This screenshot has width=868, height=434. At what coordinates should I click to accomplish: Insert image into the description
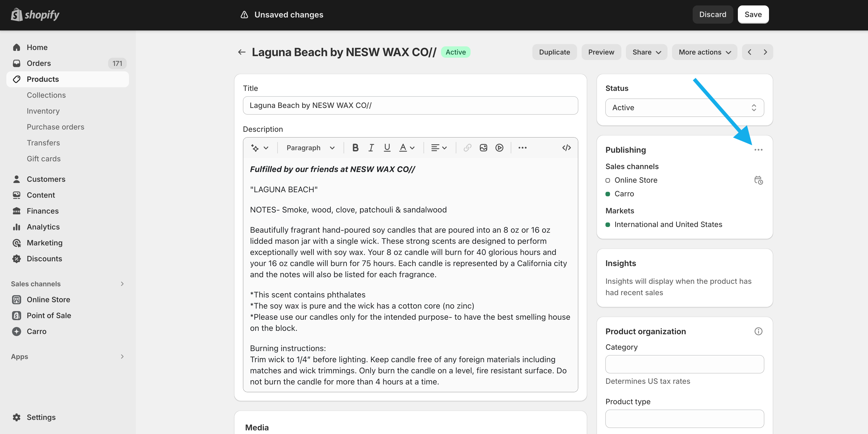pos(483,148)
